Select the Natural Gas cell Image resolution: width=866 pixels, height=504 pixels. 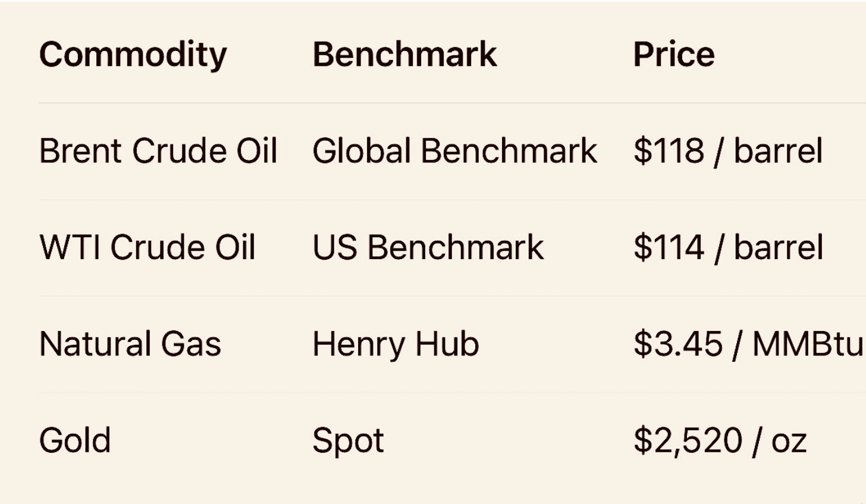pos(130,344)
